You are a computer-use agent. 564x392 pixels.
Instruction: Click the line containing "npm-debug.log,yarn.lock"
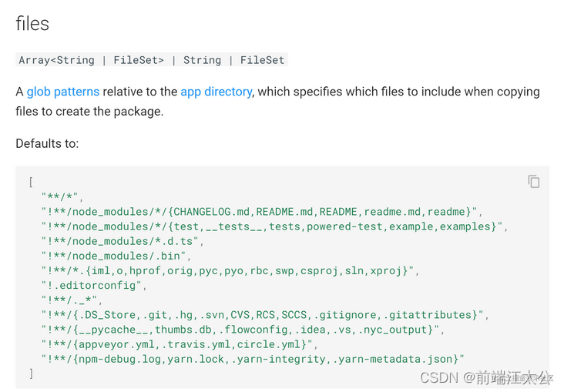[253, 360]
